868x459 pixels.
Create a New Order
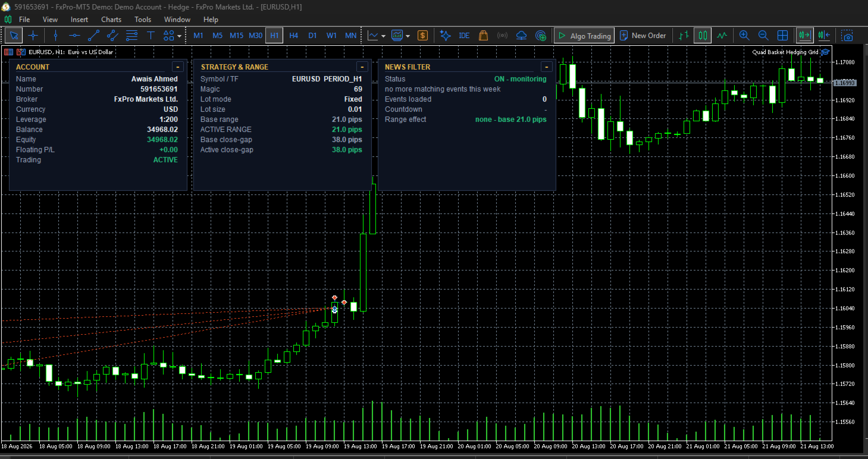(643, 36)
